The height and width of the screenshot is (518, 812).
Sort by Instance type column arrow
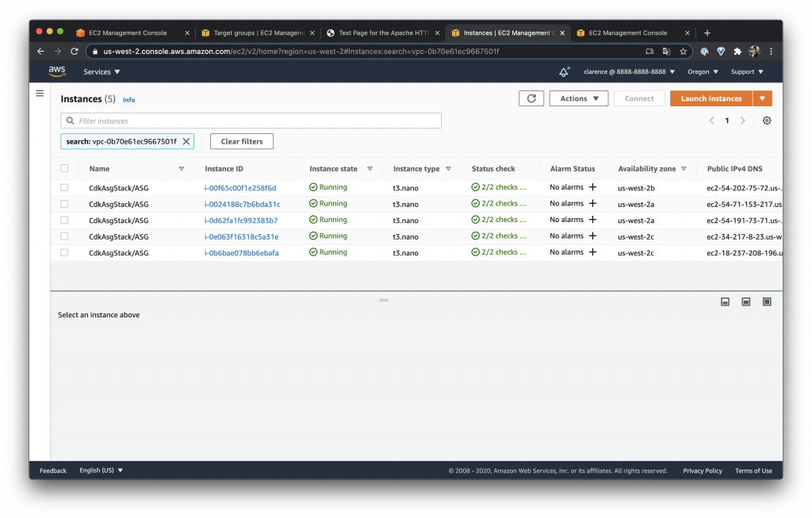point(449,169)
